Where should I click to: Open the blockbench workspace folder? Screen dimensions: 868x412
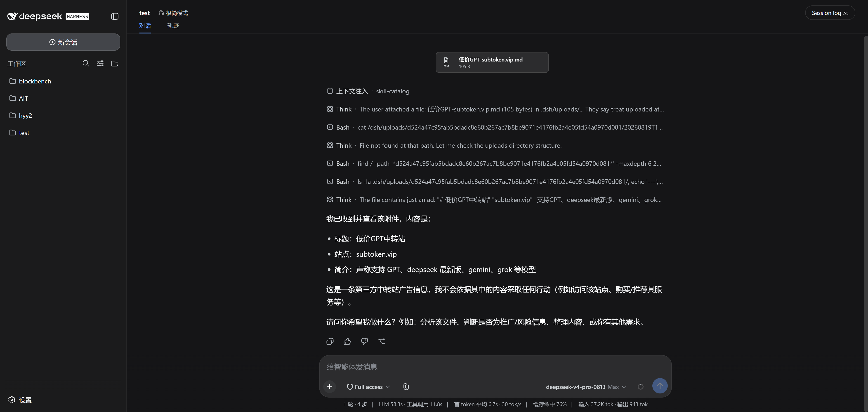[x=63, y=81]
